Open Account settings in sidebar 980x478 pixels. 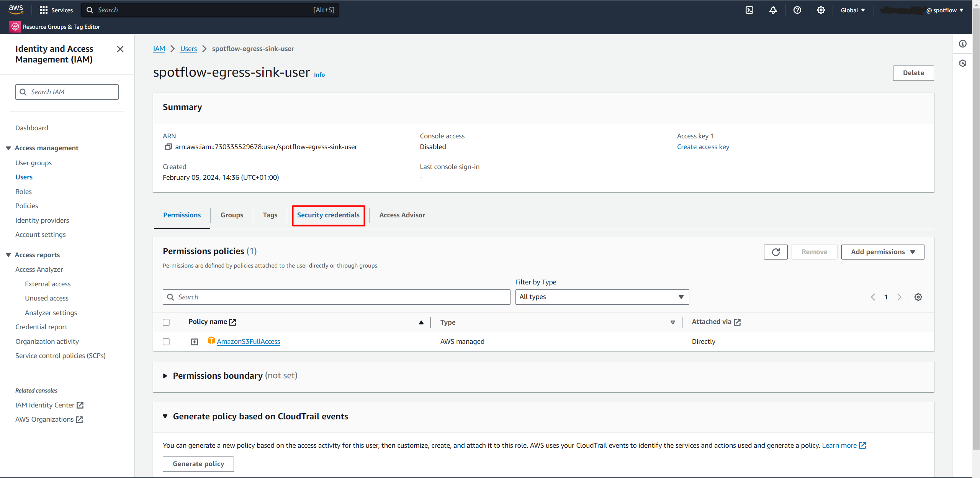pos(41,235)
